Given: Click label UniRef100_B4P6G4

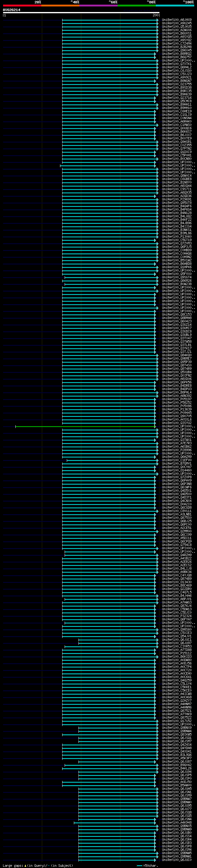Looking at the screenshot, I should pyautogui.click(x=177, y=210).
